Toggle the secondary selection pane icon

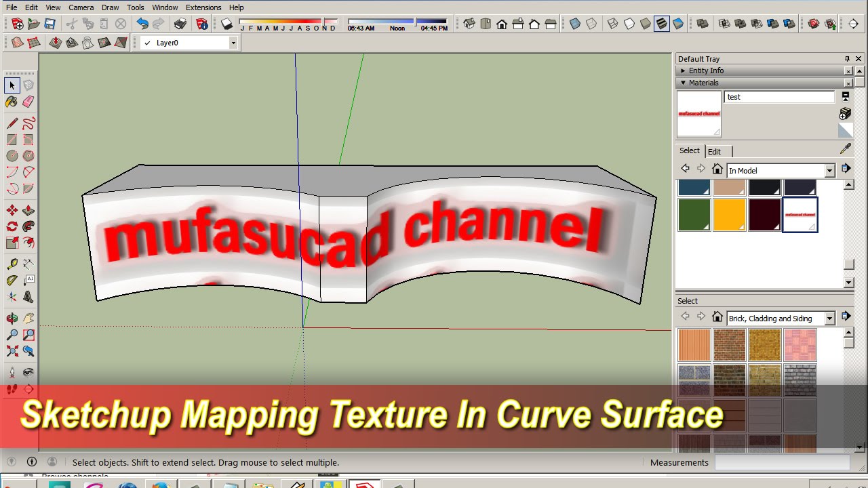tap(846, 97)
